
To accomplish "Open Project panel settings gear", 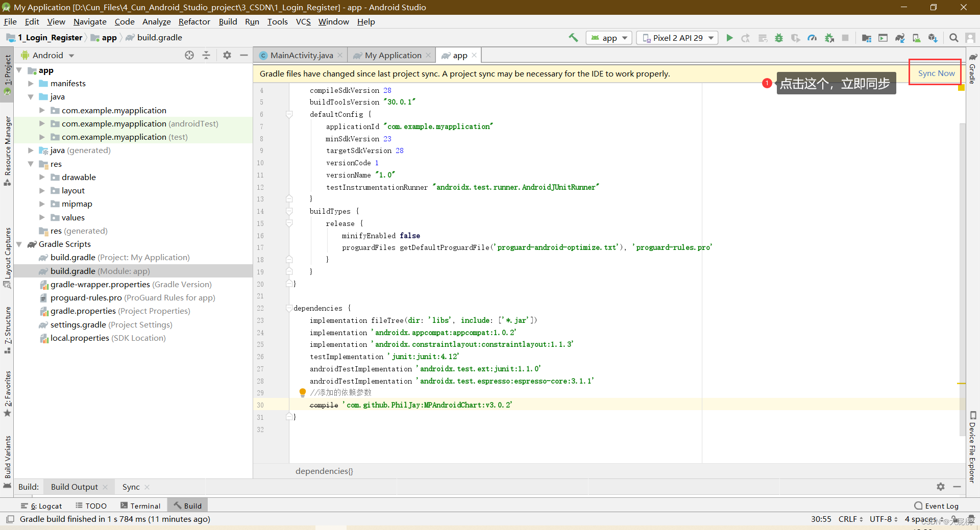I will click(227, 55).
